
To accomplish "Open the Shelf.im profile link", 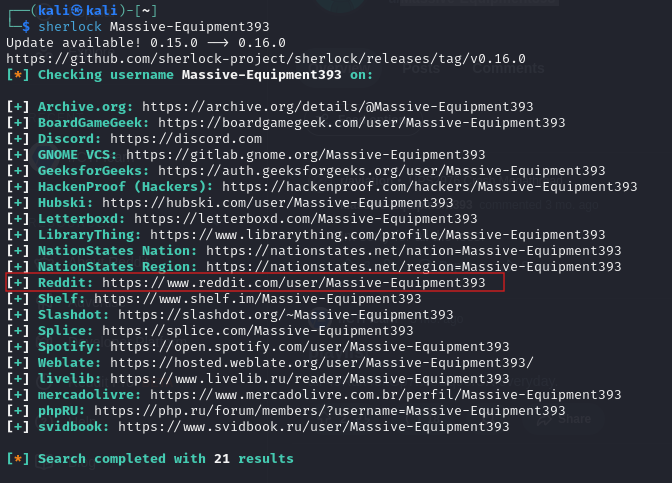I will click(258, 298).
